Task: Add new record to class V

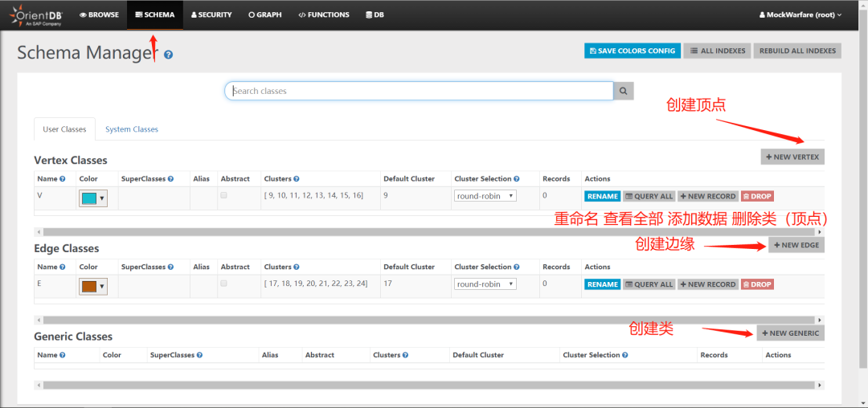Action: point(708,196)
